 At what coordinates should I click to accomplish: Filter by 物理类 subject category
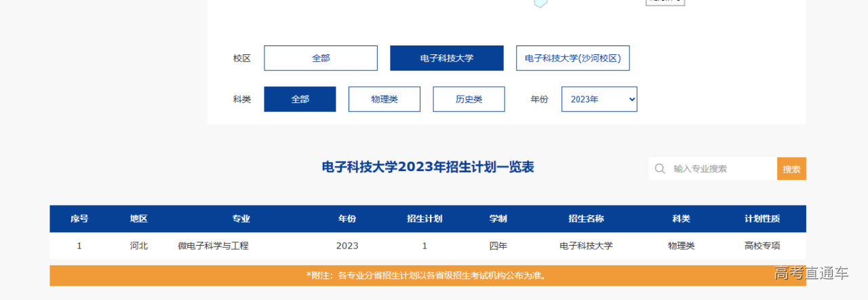tap(384, 99)
